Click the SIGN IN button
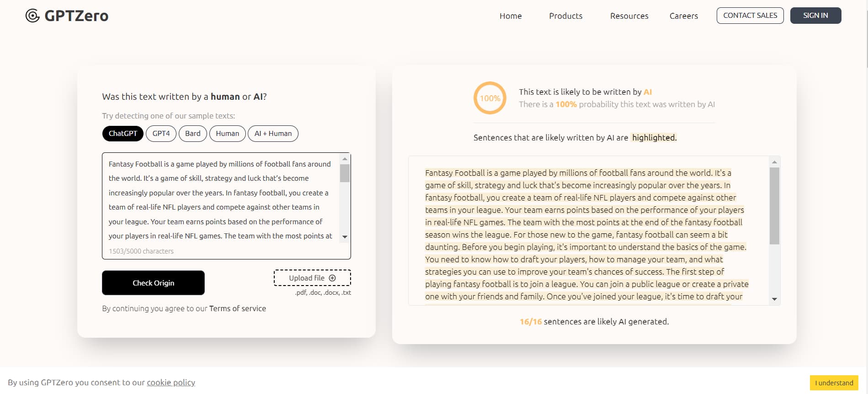Image resolution: width=868 pixels, height=394 pixels. (x=815, y=16)
